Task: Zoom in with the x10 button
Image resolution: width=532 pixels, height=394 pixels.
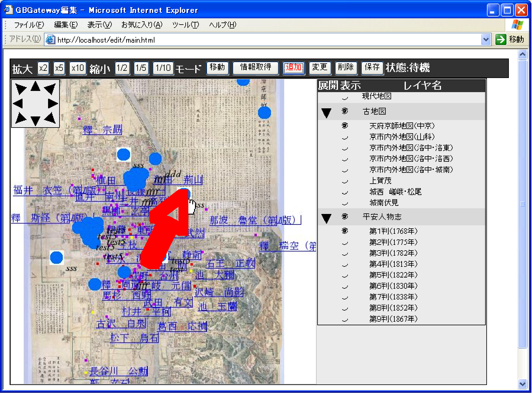Action: click(78, 68)
